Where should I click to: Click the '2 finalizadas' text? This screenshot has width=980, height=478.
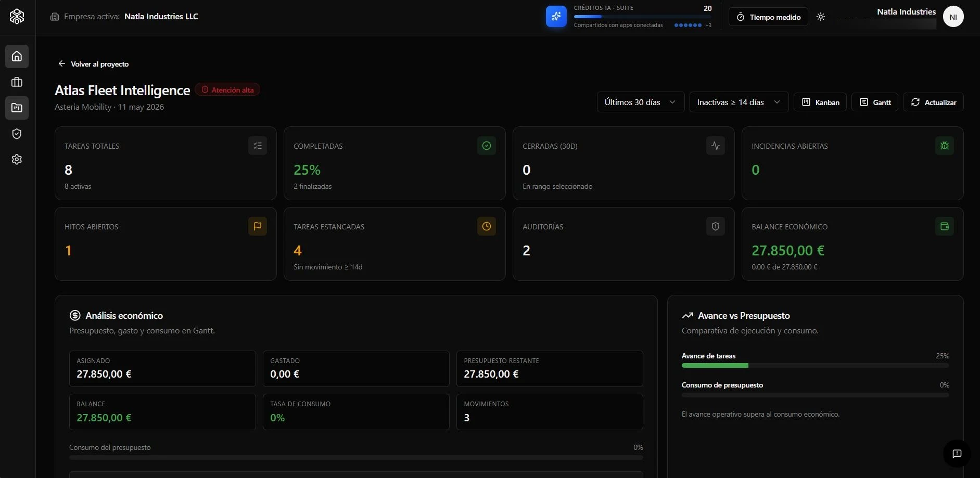(313, 186)
